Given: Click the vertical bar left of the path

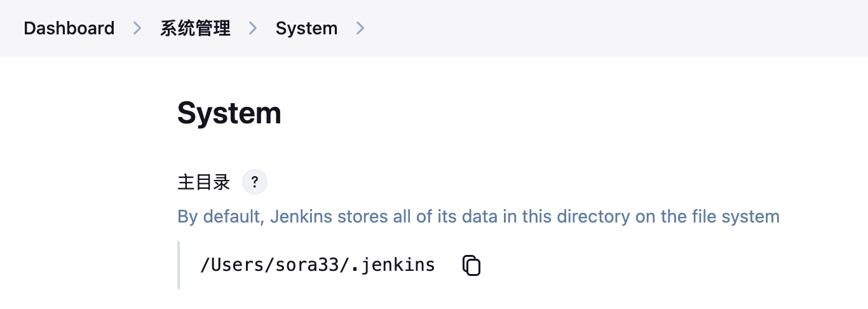Looking at the screenshot, I should coord(179,265).
